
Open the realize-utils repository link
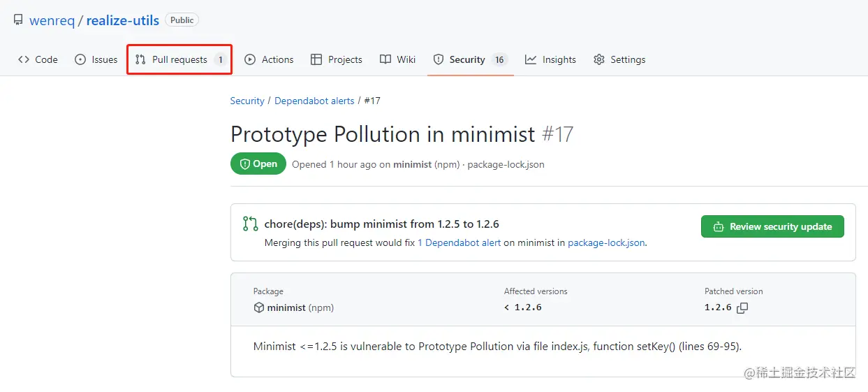[123, 20]
